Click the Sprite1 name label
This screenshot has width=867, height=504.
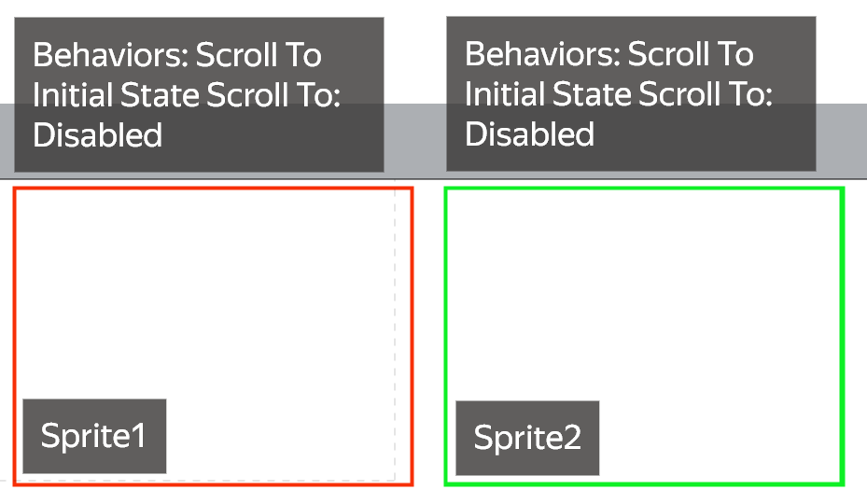pos(94,436)
